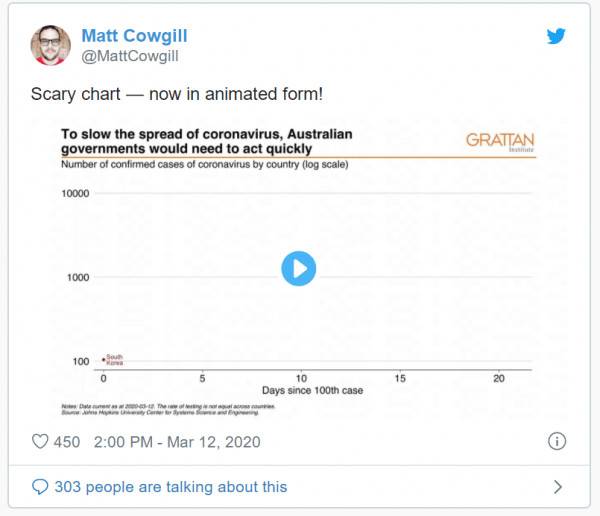Screen dimensions: 600x516
Task: Open the @MattCowgill handle link
Action: tap(130, 56)
